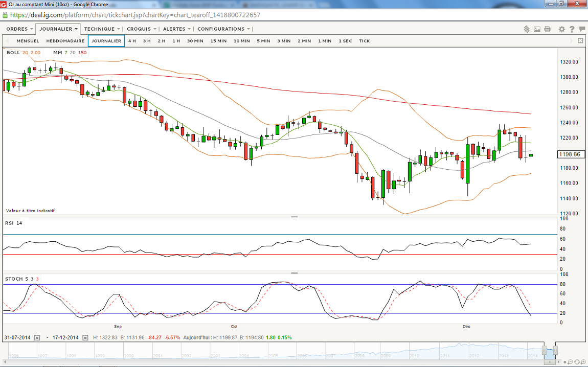Viewport: 588px width, 367px height.
Task: Click the overview horizontal scrollbar thumb
Action: tap(550, 362)
